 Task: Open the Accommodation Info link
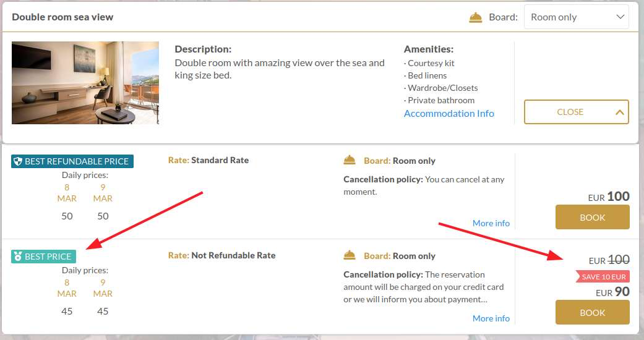449,113
